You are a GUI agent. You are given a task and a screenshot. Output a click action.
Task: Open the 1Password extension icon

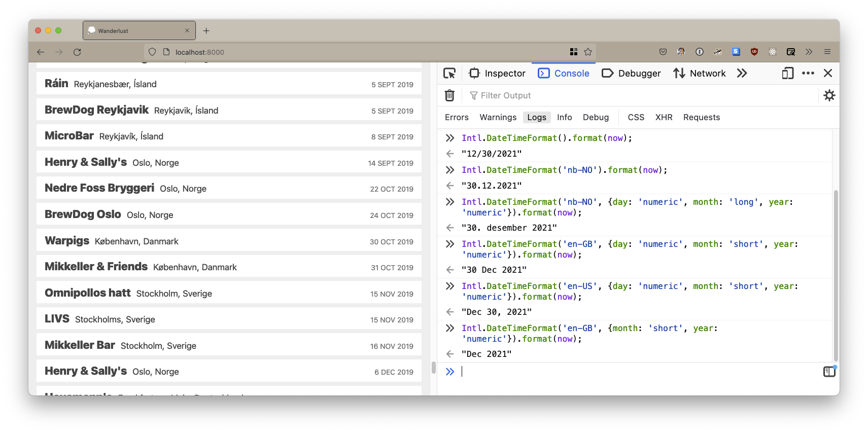tap(700, 52)
